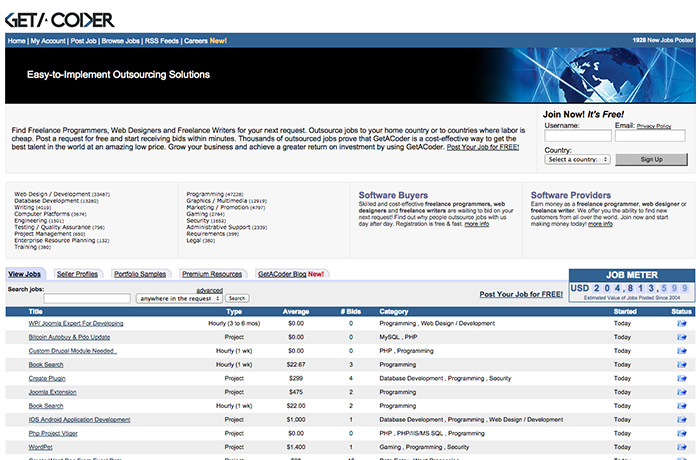Open My Account in navigation bar
The width and height of the screenshot is (700, 460).
click(48, 41)
